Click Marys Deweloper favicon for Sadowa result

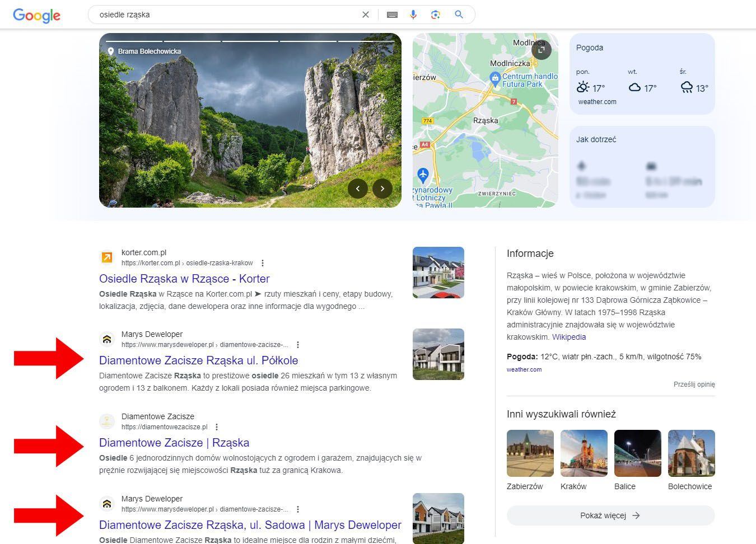107,504
